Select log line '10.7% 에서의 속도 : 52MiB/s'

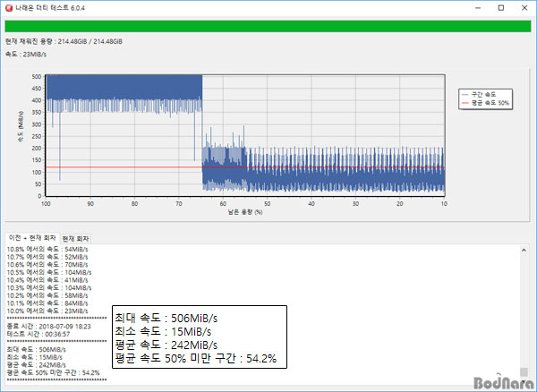point(47,257)
